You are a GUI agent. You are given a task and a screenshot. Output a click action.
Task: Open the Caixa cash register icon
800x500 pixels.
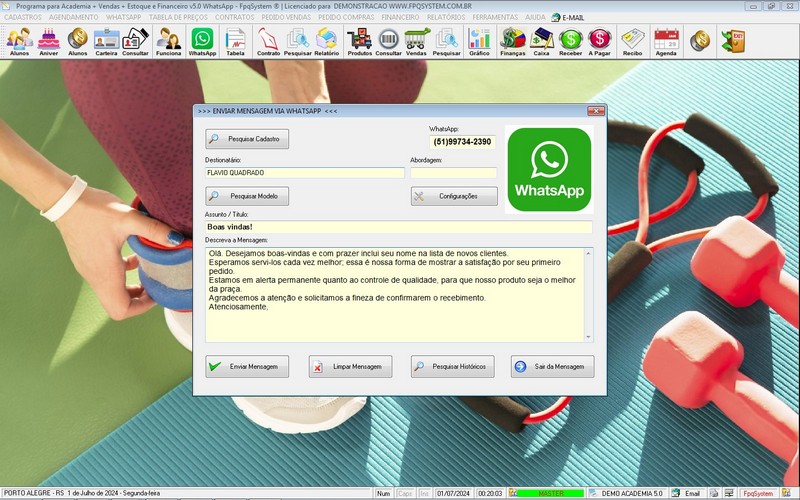(x=541, y=42)
